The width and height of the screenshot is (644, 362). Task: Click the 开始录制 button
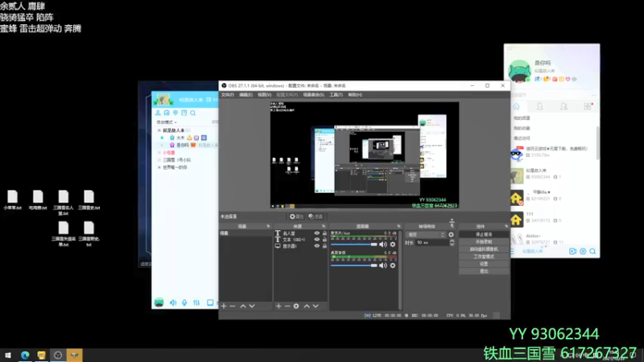484,242
